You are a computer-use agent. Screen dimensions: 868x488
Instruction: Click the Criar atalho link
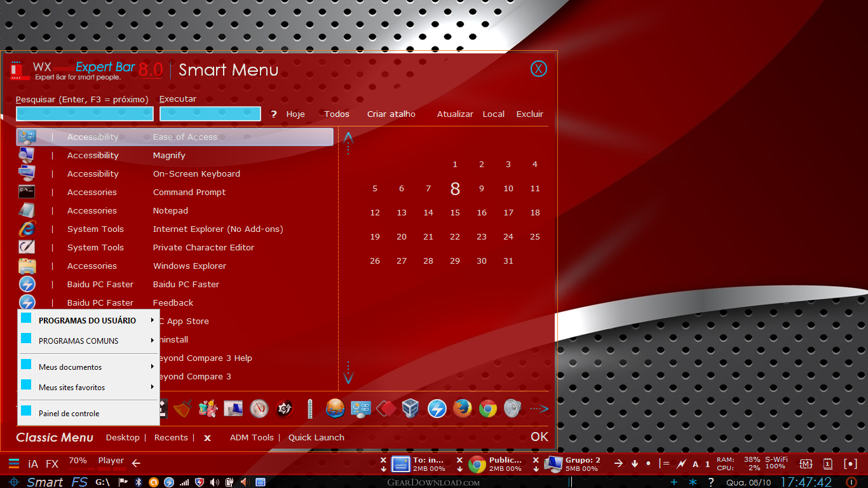391,114
